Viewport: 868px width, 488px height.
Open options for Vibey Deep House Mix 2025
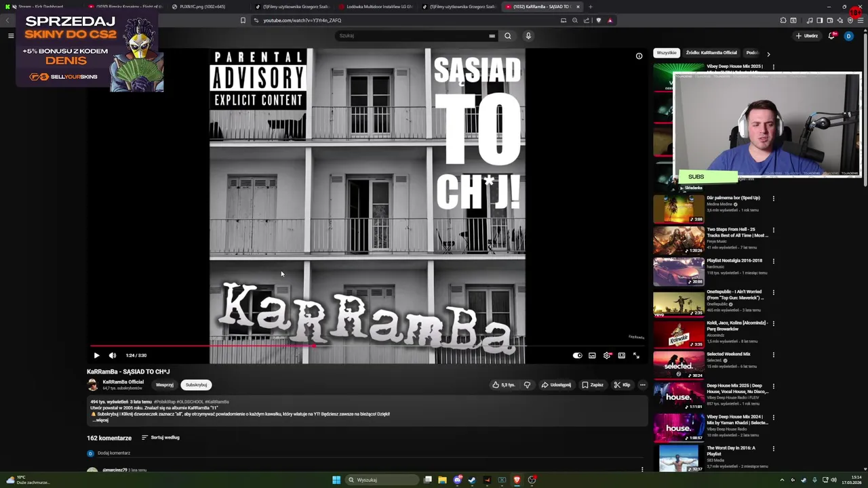coord(773,67)
